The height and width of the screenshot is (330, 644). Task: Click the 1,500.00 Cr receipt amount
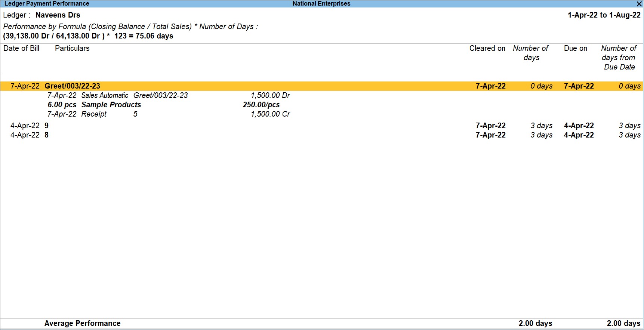270,114
